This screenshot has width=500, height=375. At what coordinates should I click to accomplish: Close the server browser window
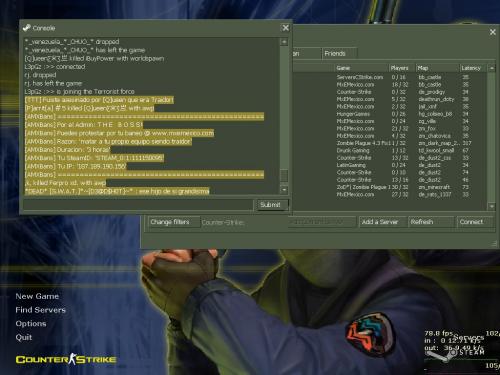[x=493, y=32]
